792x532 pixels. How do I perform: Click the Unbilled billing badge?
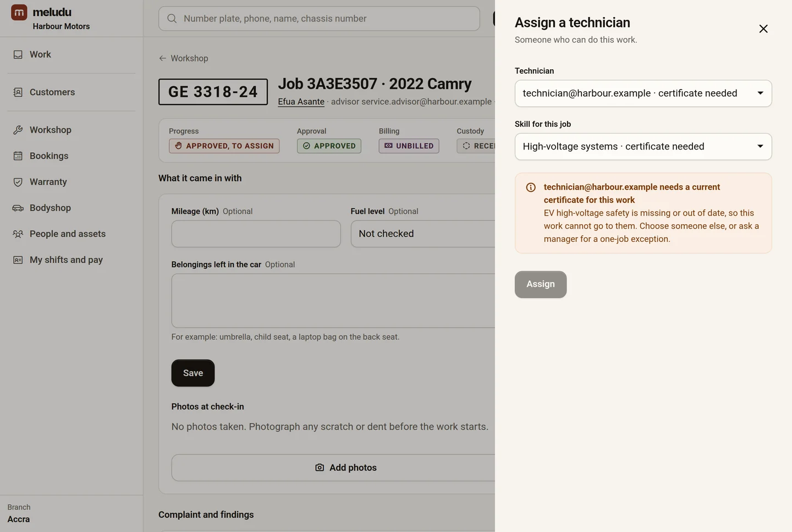(409, 146)
